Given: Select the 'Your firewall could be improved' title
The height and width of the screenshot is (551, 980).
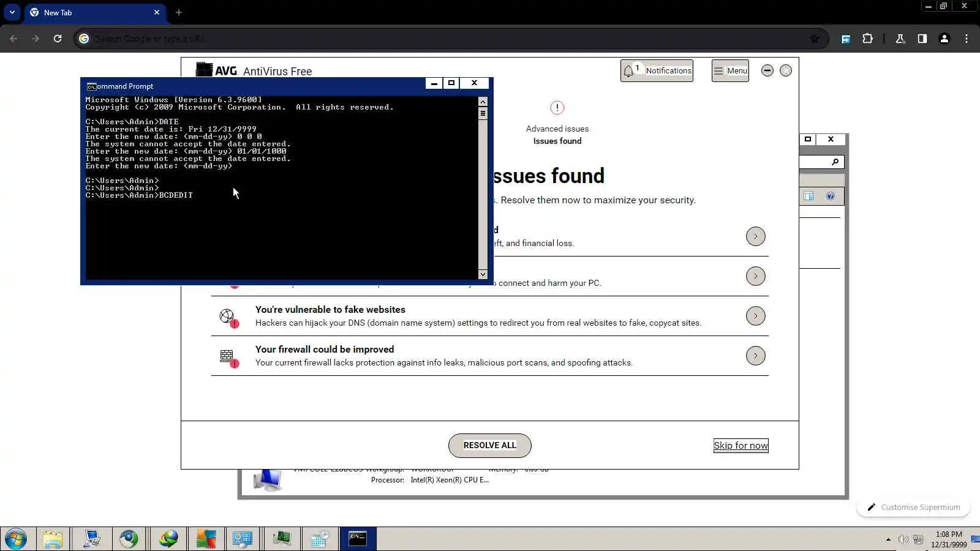Looking at the screenshot, I should click(x=325, y=349).
